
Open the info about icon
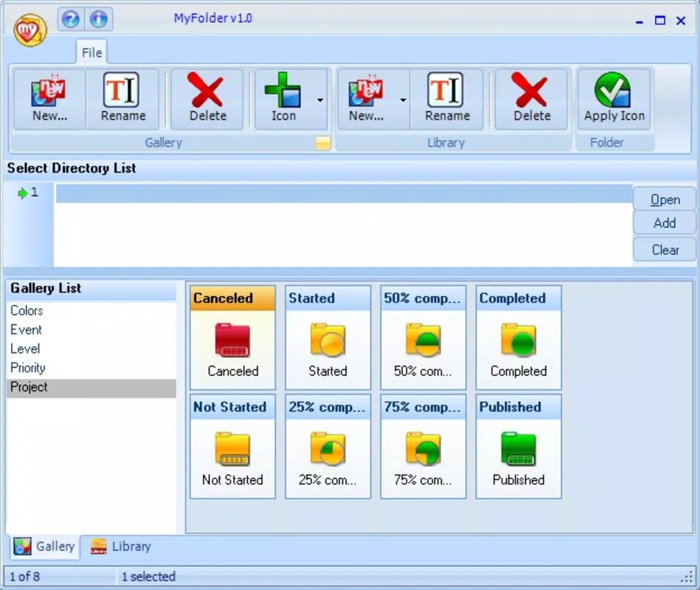click(99, 19)
